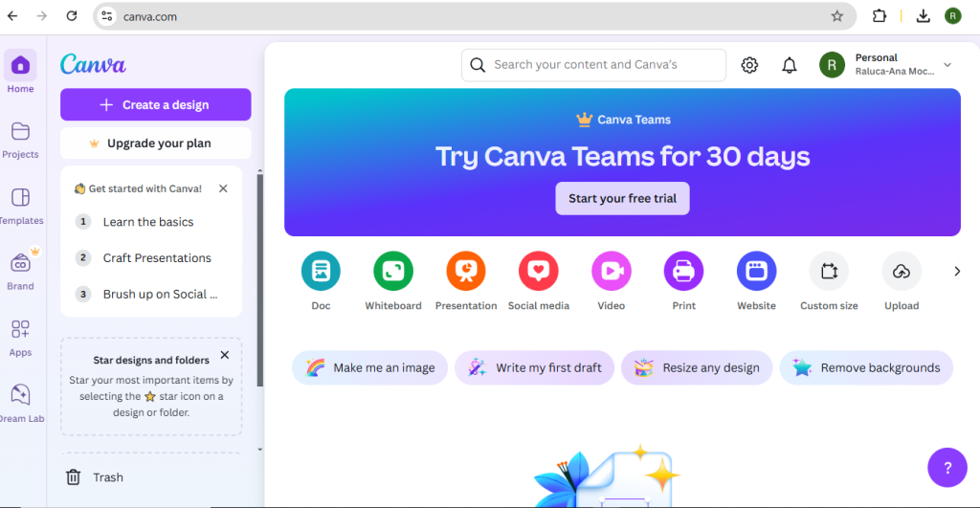The height and width of the screenshot is (508, 980).
Task: Click the Personal account name text
Action: coord(877,57)
